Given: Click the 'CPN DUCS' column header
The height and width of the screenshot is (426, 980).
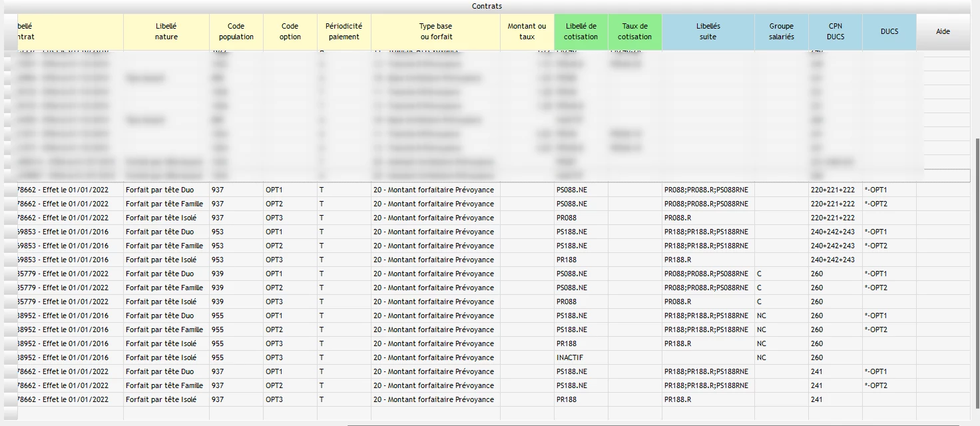Looking at the screenshot, I should click(836, 31).
